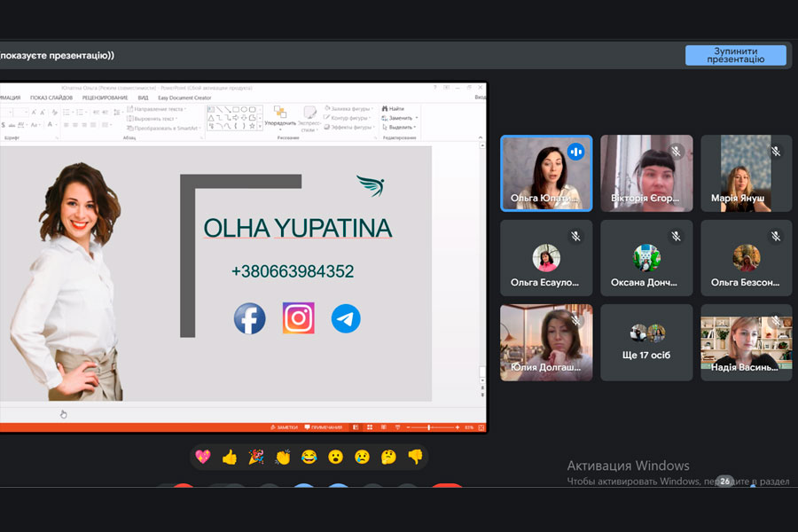Toggle ЗАМЕТКИ notes in status bar

coord(284,427)
